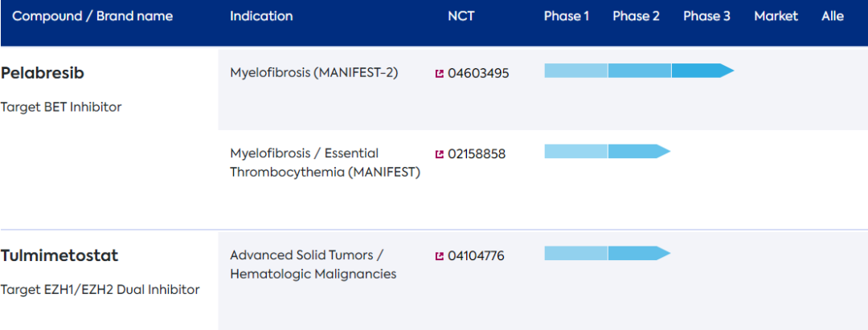Select the Phase 3 column header

tap(706, 16)
